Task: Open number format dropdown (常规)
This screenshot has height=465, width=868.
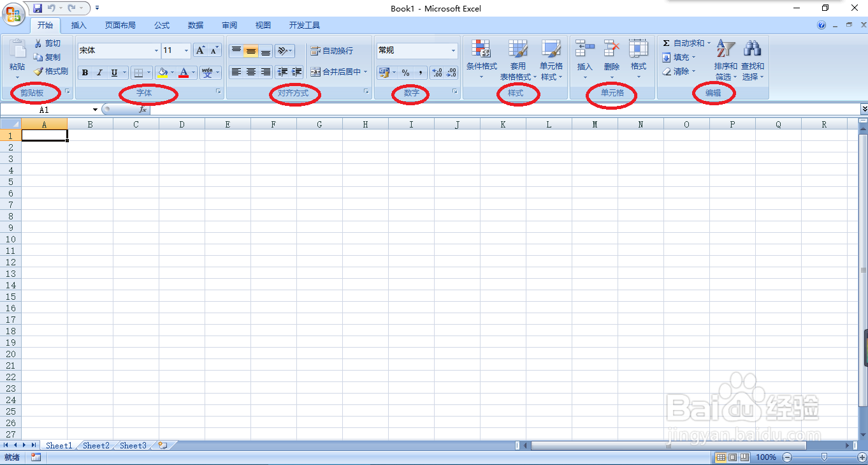Action: tap(453, 51)
